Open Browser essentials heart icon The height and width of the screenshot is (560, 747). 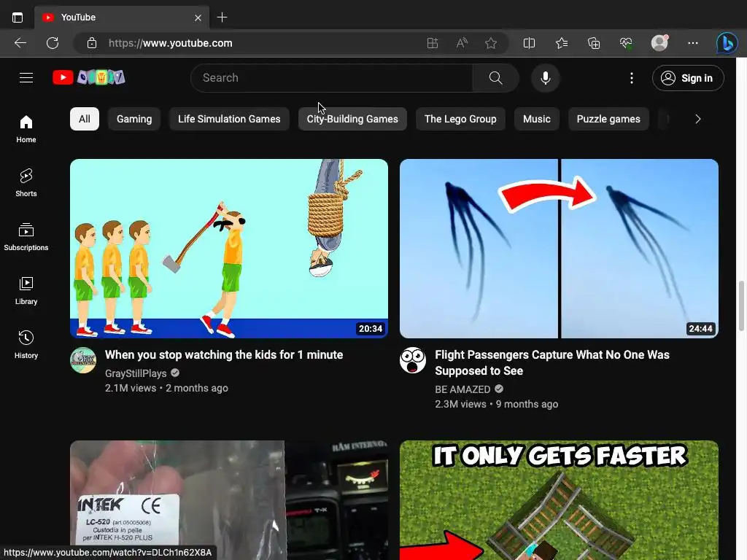click(x=626, y=43)
